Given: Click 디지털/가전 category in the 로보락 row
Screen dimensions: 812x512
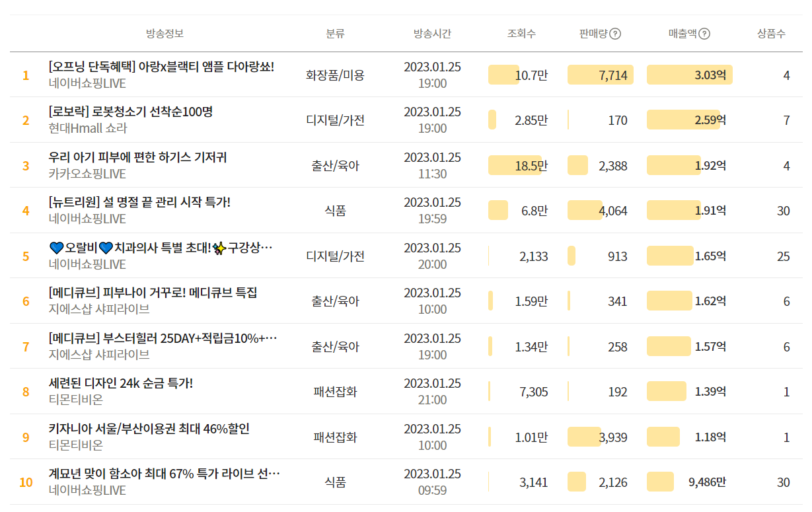Looking at the screenshot, I should 335,120.
